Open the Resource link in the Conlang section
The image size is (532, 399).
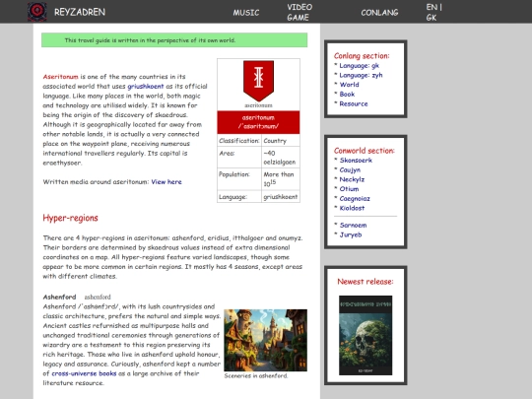point(354,103)
